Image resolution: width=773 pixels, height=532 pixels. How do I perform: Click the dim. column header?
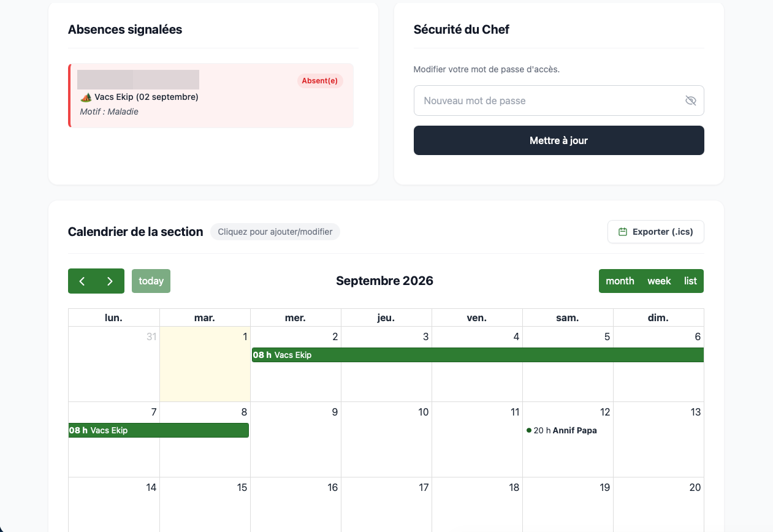click(x=658, y=317)
